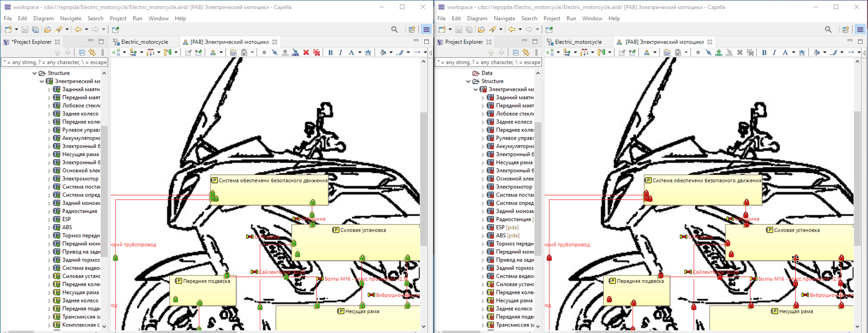Click Italic in left diagram toolbar

tap(340, 53)
